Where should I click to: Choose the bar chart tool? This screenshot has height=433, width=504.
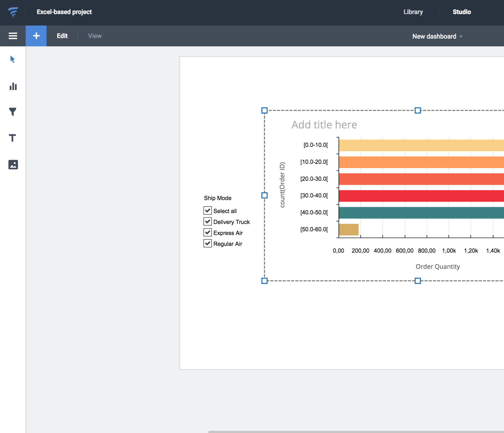pos(13,87)
